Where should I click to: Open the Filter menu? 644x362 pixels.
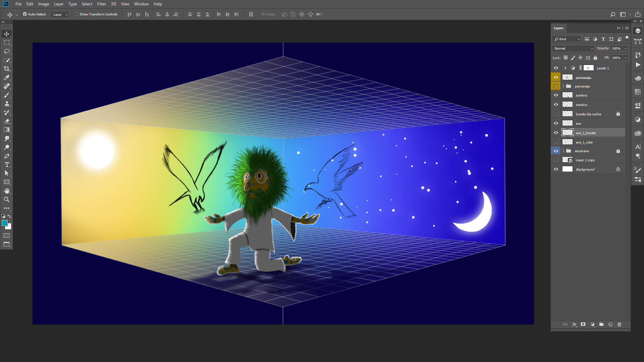(101, 4)
